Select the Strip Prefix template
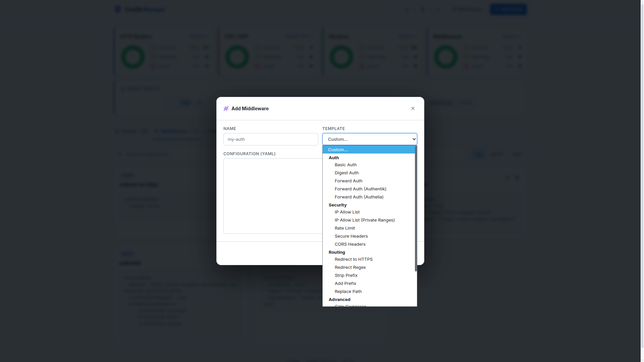 (346, 275)
